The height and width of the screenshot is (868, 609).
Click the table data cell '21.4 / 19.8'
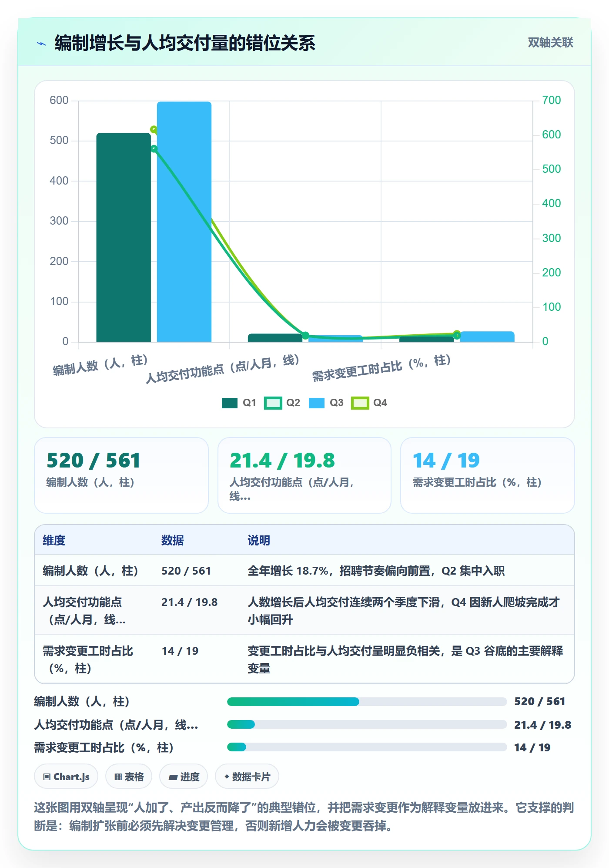pyautogui.click(x=190, y=602)
